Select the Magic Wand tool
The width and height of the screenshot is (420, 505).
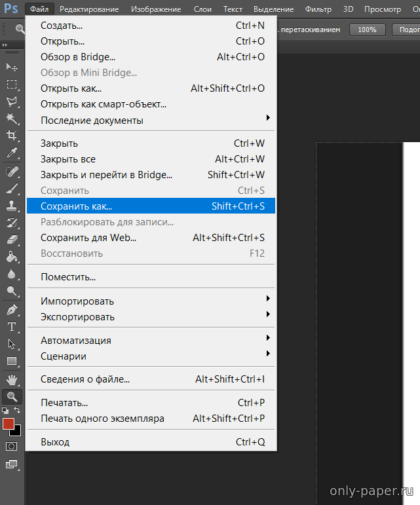(x=12, y=119)
